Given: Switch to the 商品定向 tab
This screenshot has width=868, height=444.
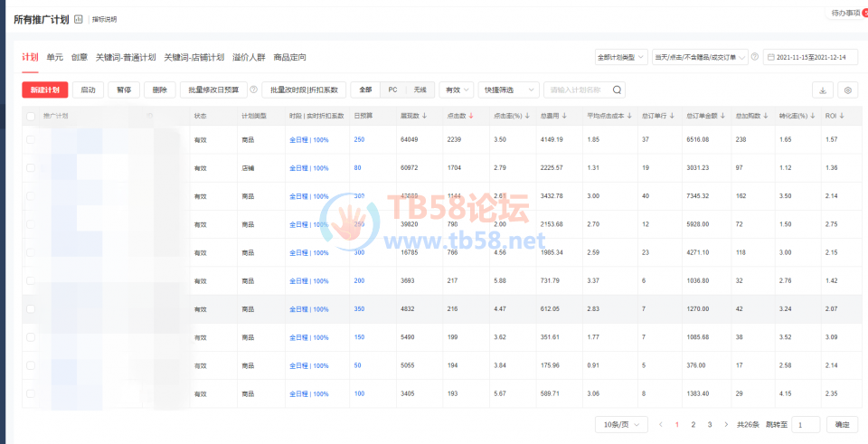Looking at the screenshot, I should (289, 57).
